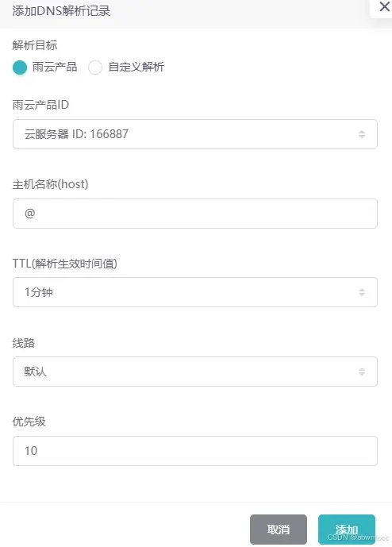Click the 取消 button

(x=279, y=530)
